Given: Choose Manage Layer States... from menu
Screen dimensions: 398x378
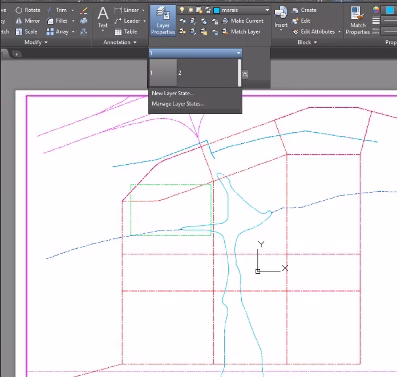Looking at the screenshot, I should pyautogui.click(x=178, y=104).
